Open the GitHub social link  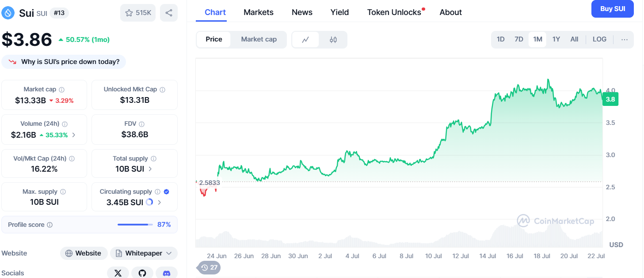[x=142, y=273]
